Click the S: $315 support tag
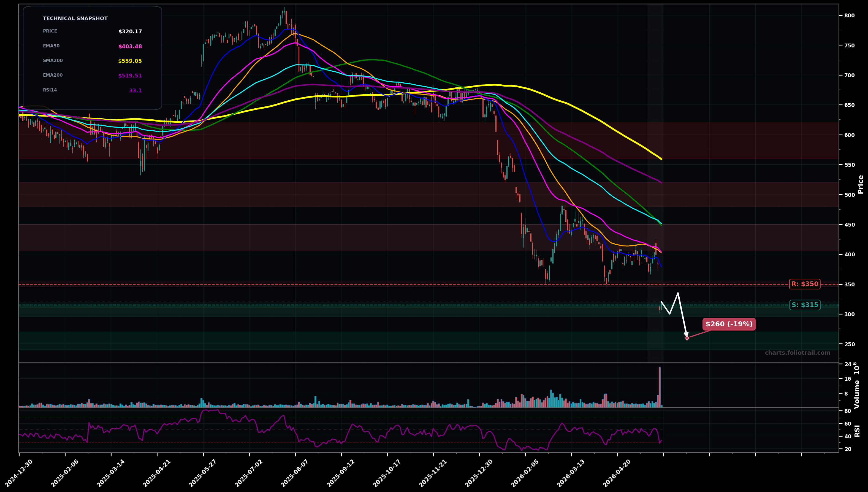This screenshot has height=492, width=868. click(x=805, y=305)
